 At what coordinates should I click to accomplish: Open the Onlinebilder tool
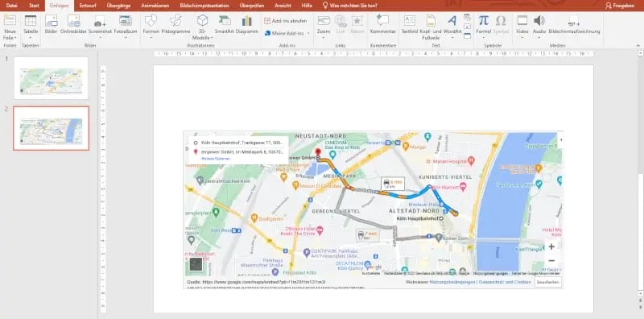[x=73, y=25]
